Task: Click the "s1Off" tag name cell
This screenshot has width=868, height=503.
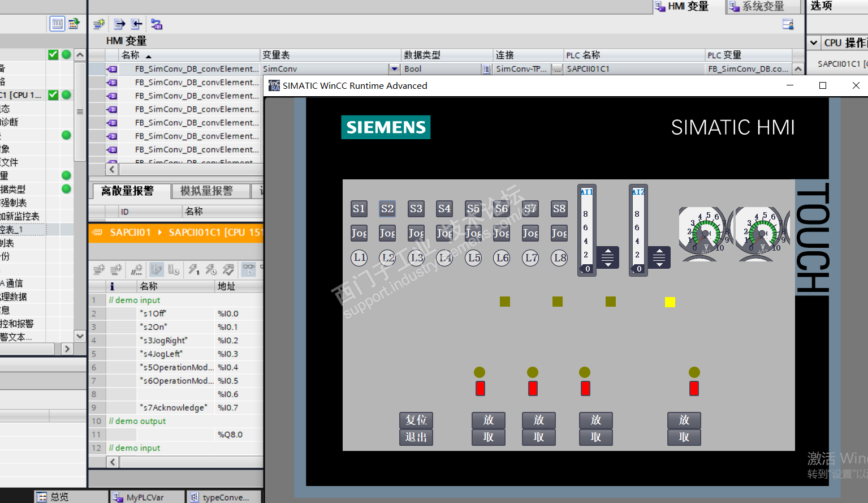Action: (175, 313)
